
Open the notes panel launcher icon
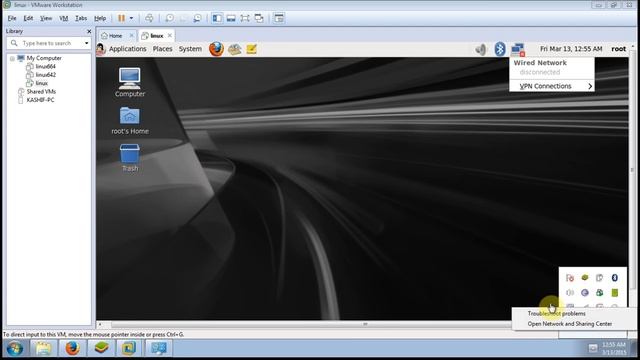click(251, 49)
